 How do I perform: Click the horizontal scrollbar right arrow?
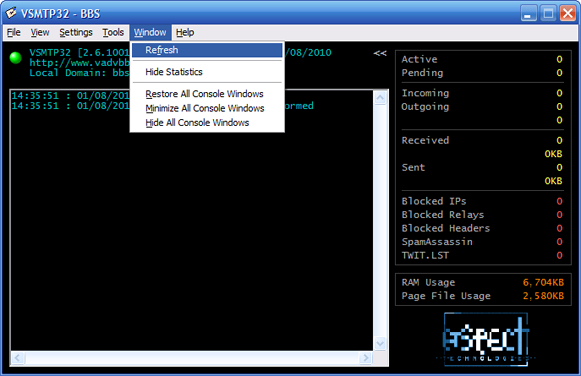(366, 358)
